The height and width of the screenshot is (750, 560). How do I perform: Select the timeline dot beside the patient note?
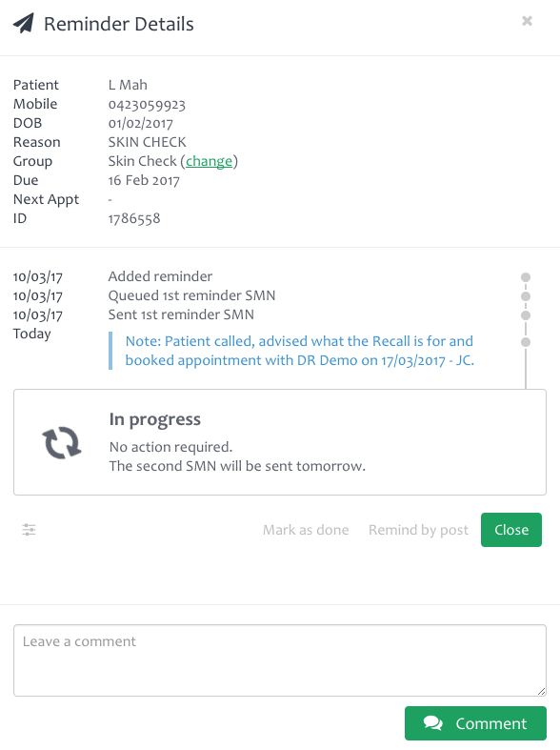[x=526, y=342]
